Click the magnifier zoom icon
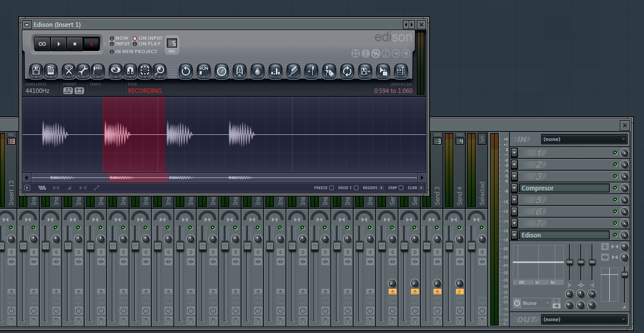 pyautogui.click(x=160, y=71)
